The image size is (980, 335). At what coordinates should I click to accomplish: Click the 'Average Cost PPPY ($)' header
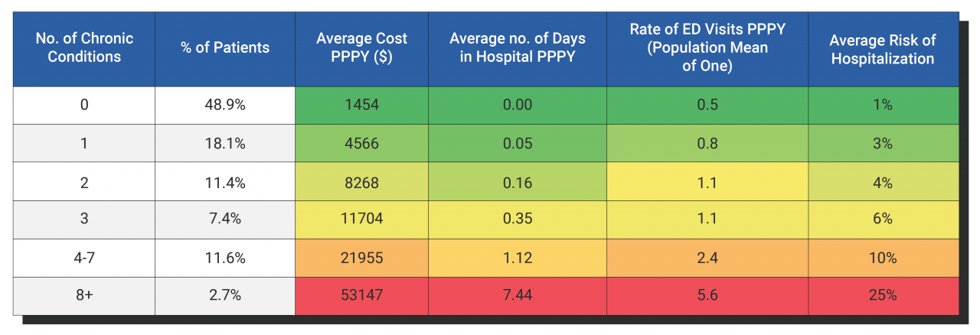[x=361, y=48]
